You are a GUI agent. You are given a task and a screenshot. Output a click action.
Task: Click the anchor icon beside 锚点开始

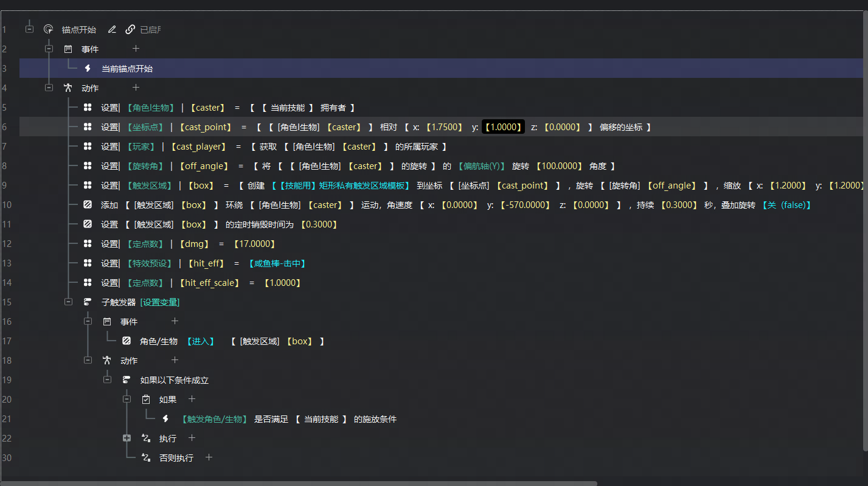tap(49, 29)
